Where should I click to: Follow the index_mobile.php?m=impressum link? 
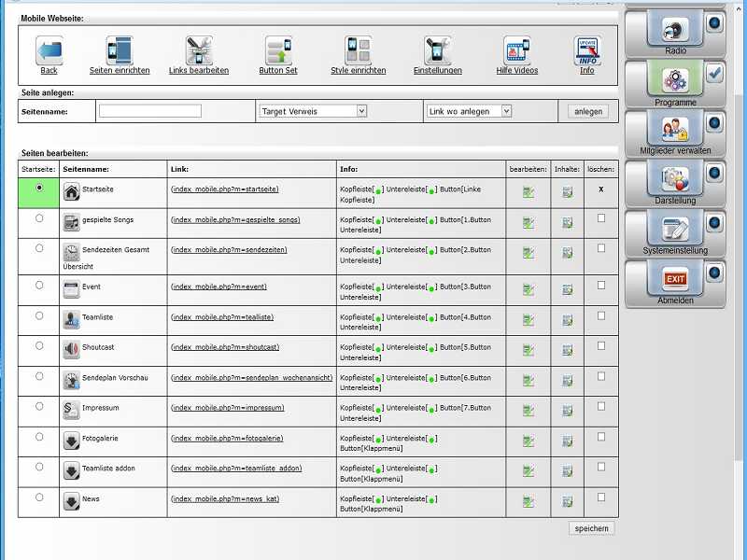click(x=228, y=408)
